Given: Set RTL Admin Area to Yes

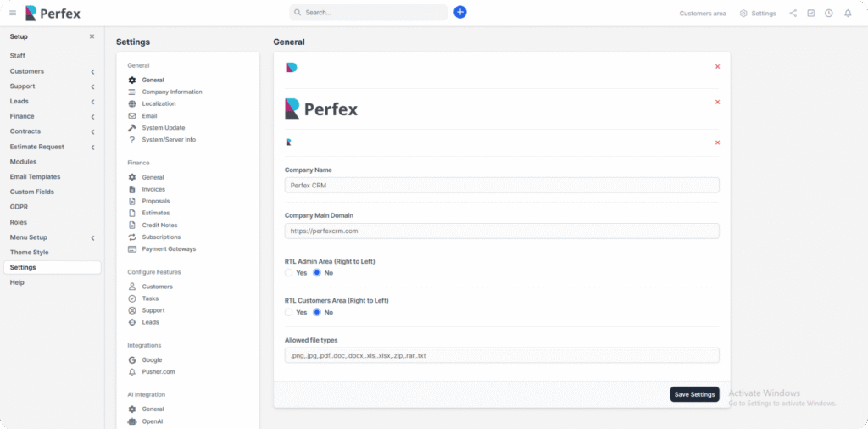Looking at the screenshot, I should point(288,272).
